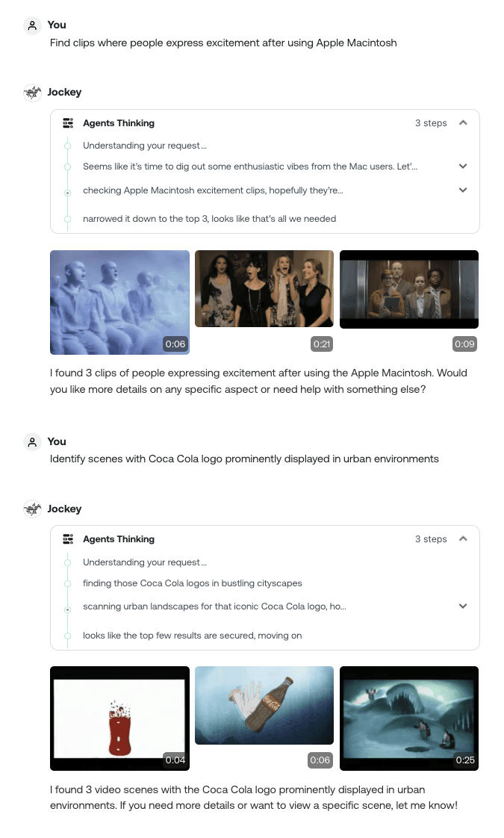Click the 'Jockey' name above the Coca Cola results
504x838 pixels.
coord(64,509)
